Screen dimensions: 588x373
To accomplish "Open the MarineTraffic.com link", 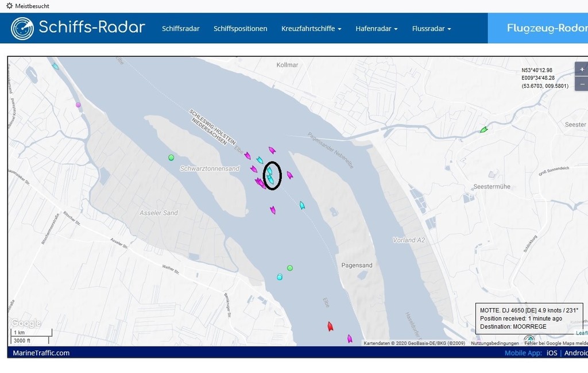I will (41, 353).
